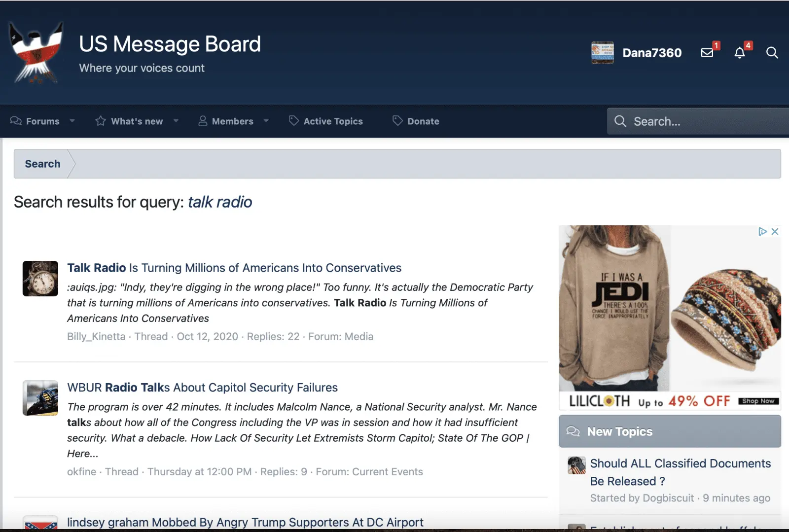
Task: Click the search magnifier icon in the header
Action: pyautogui.click(x=772, y=53)
